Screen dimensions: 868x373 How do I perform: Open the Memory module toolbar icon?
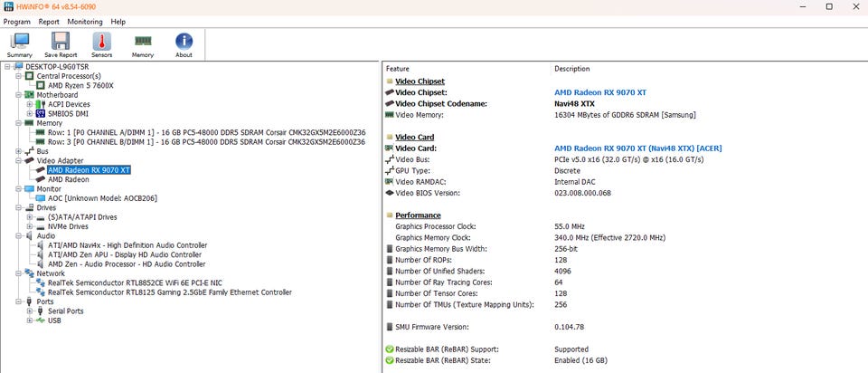[143, 41]
